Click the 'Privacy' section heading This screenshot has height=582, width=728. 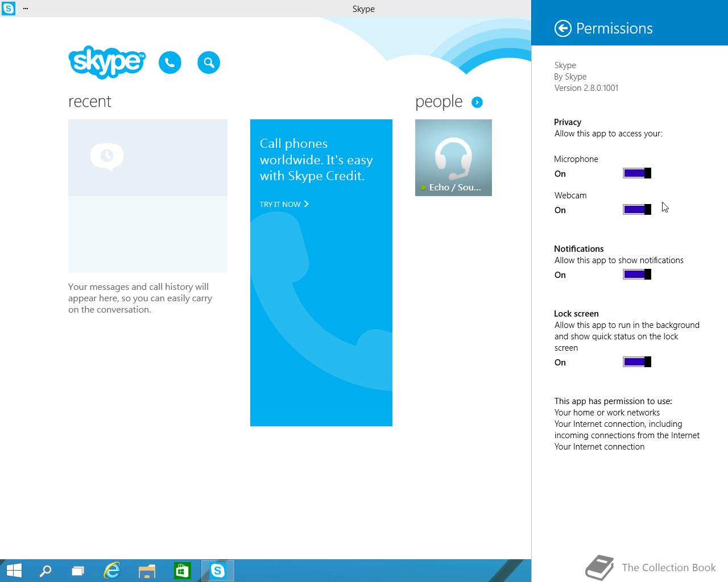pyautogui.click(x=568, y=122)
